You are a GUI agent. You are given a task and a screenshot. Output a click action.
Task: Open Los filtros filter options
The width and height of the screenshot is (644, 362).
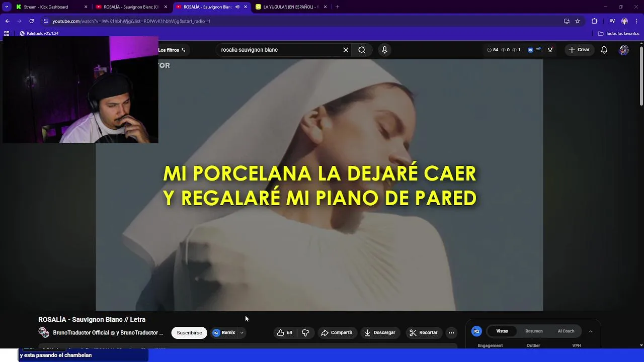tap(172, 50)
